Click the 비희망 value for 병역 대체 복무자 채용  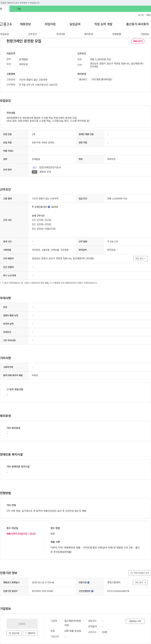(x=35, y=376)
